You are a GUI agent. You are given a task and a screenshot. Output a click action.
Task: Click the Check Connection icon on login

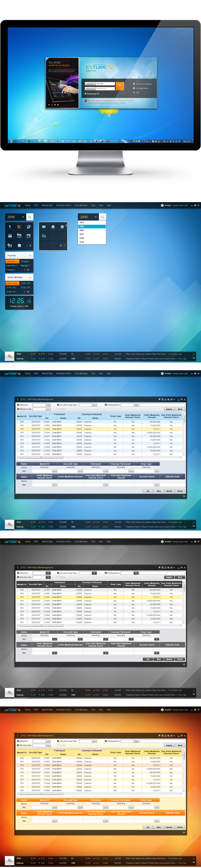[x=134, y=84]
